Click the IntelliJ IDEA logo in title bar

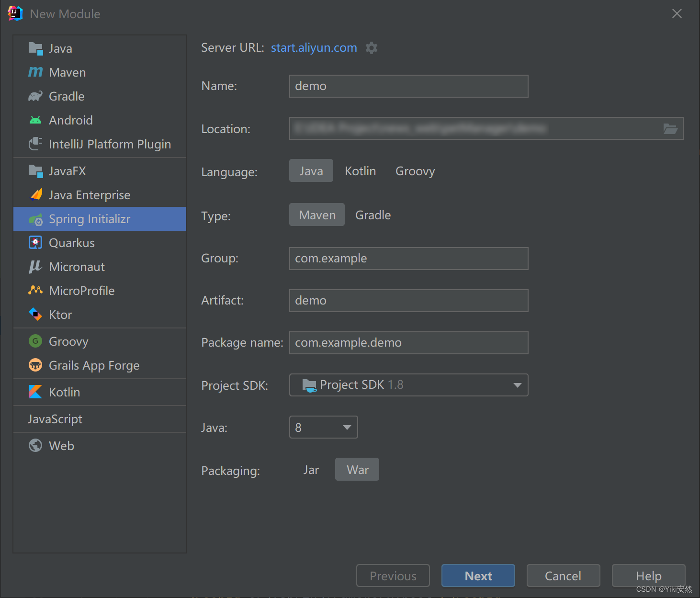pyautogui.click(x=15, y=13)
